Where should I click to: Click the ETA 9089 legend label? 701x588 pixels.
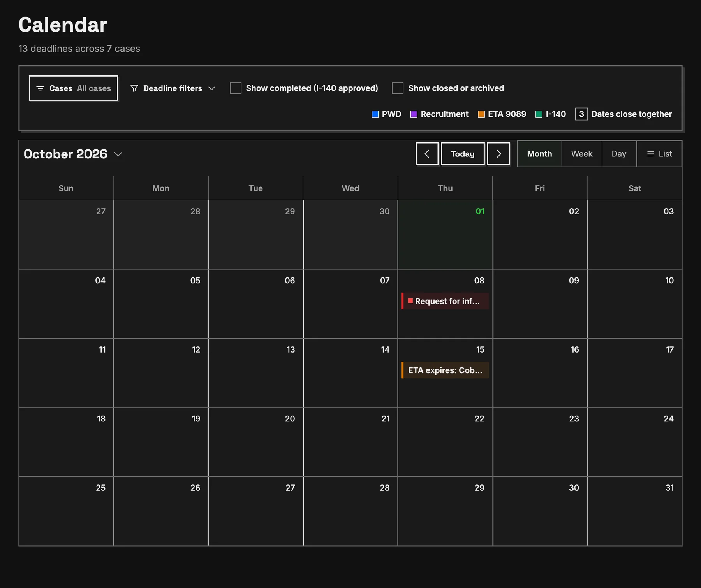(507, 114)
